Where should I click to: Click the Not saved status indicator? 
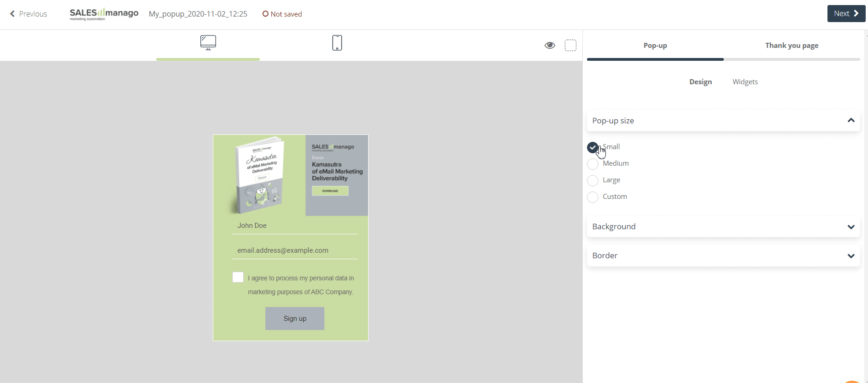[282, 14]
